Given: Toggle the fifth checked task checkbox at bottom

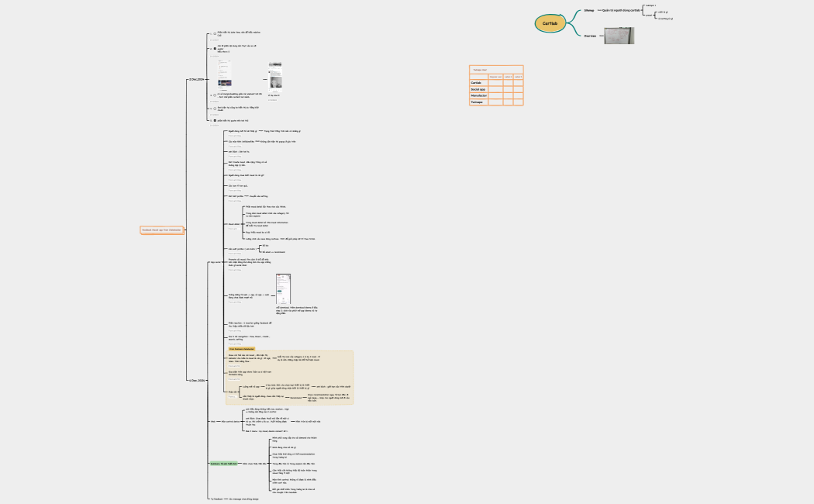Looking at the screenshot, I should pos(215,121).
